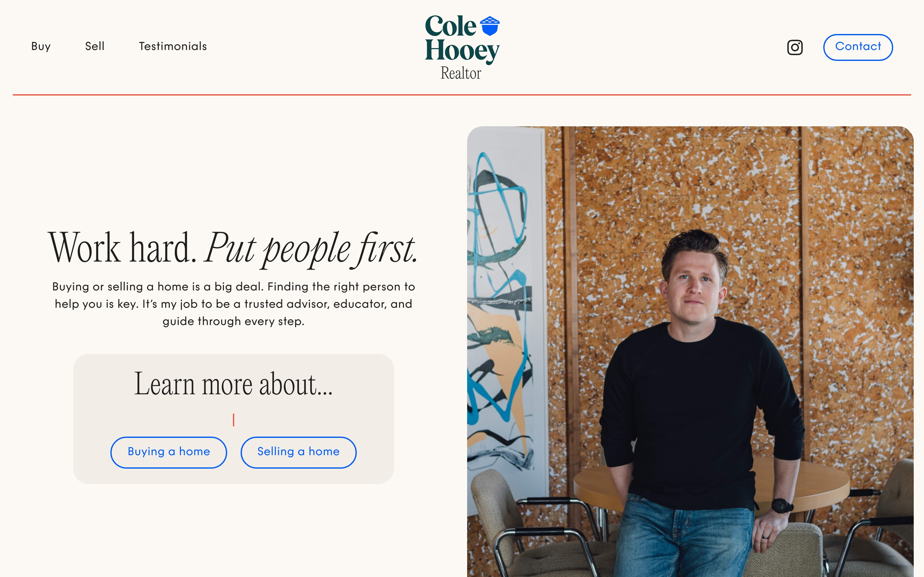Screen dimensions: 924x577
Task: Go to the Sell page in navigation
Action: (x=95, y=46)
